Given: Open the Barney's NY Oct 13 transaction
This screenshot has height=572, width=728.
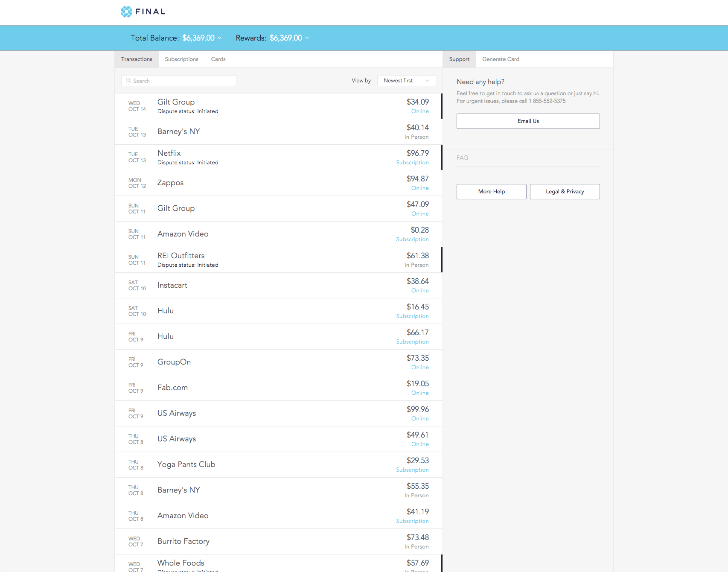Looking at the screenshot, I should click(x=278, y=132).
